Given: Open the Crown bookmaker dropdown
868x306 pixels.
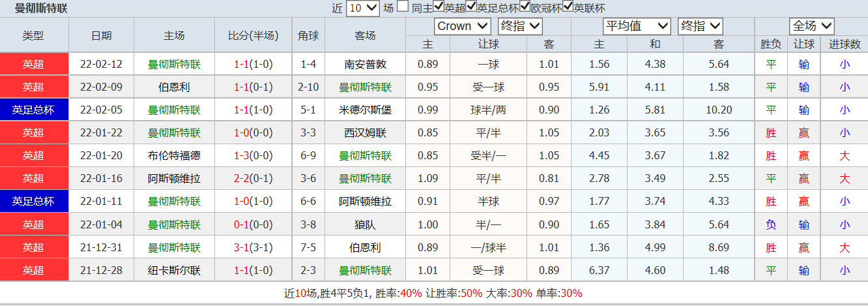Looking at the screenshot, I should (x=463, y=26).
